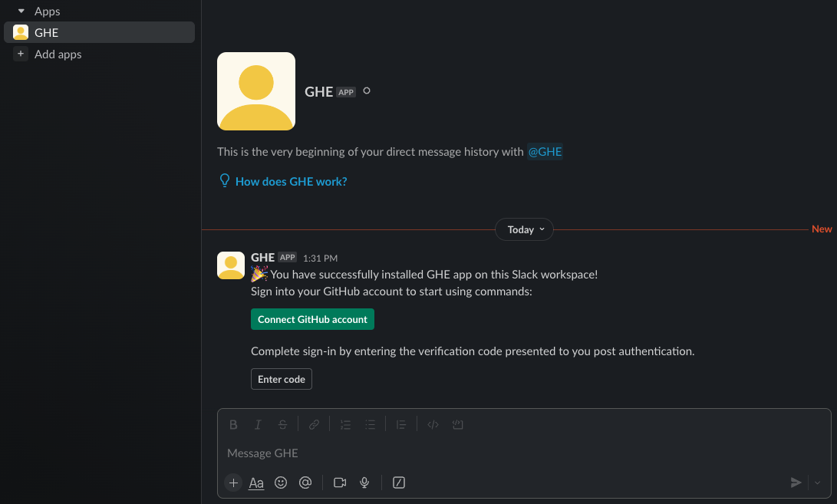Open the slash shortcuts menu
This screenshot has height=504, width=837.
(x=399, y=483)
